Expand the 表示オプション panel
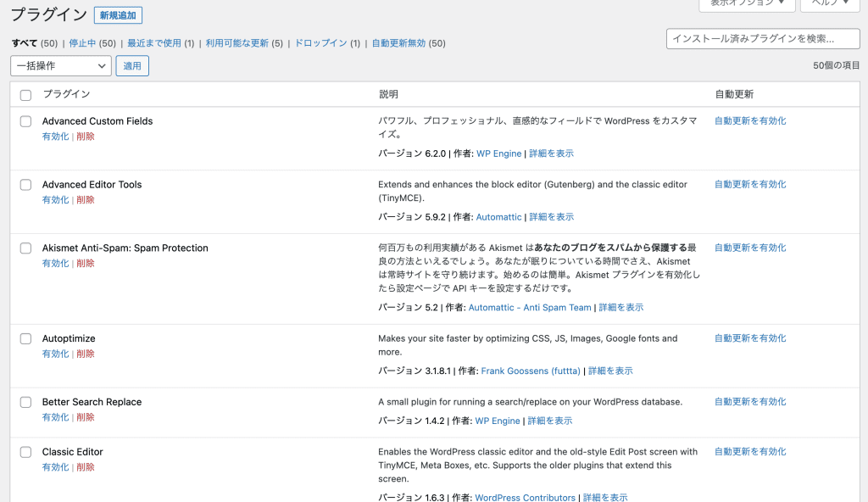The image size is (868, 502). click(748, 3)
